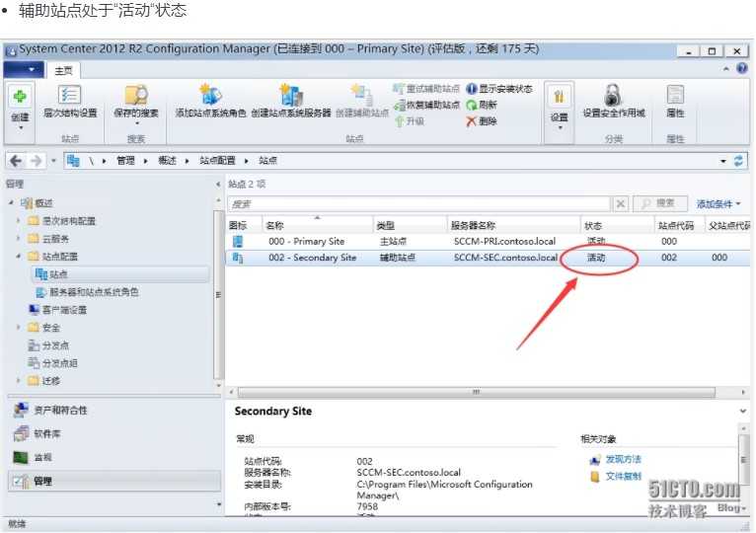Click 概述 (Overview) in the breadcrumb path

tap(168, 161)
